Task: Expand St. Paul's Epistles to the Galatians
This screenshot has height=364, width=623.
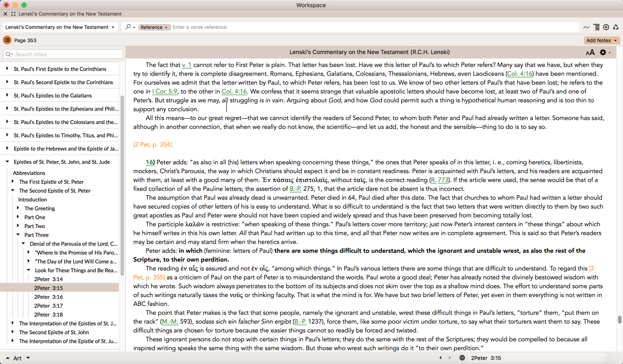Action: (x=7, y=95)
